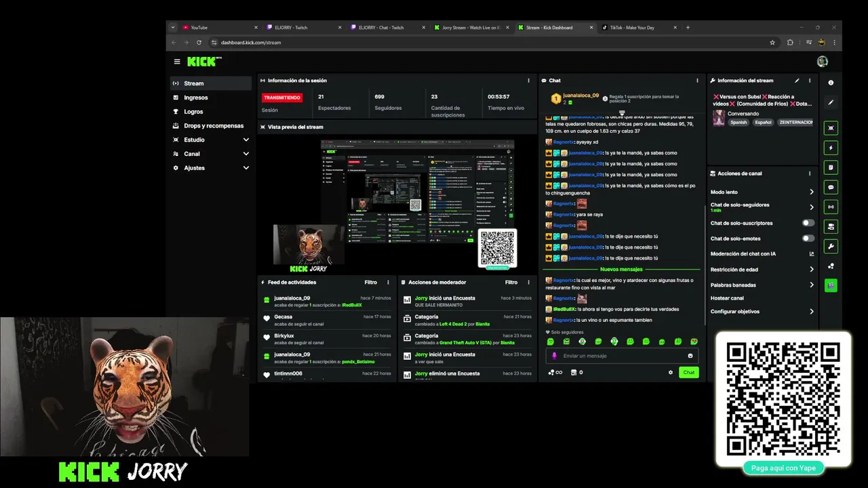Select Logros in the left sidebar
The width and height of the screenshot is (868, 488).
point(211,112)
